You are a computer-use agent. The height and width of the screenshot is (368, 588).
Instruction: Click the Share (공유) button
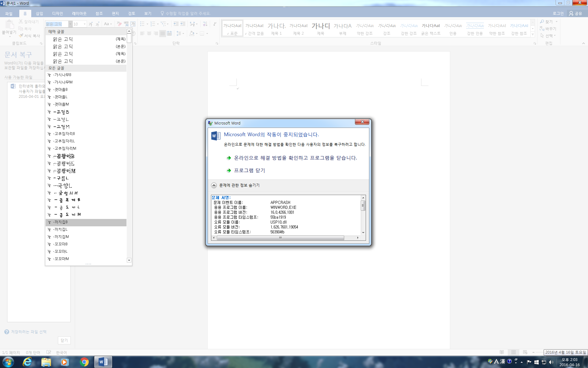coord(575,13)
